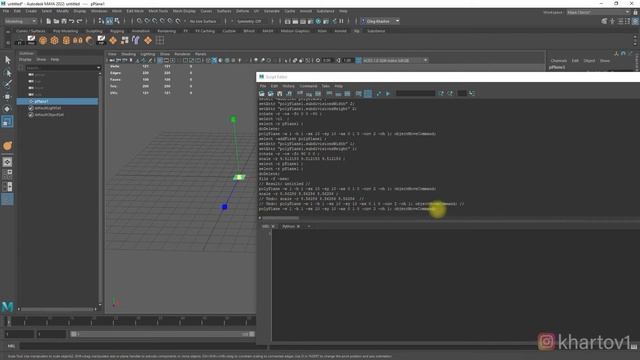640x360 pixels.
Task: Open the ACES color space dropdown
Action: click(x=395, y=60)
